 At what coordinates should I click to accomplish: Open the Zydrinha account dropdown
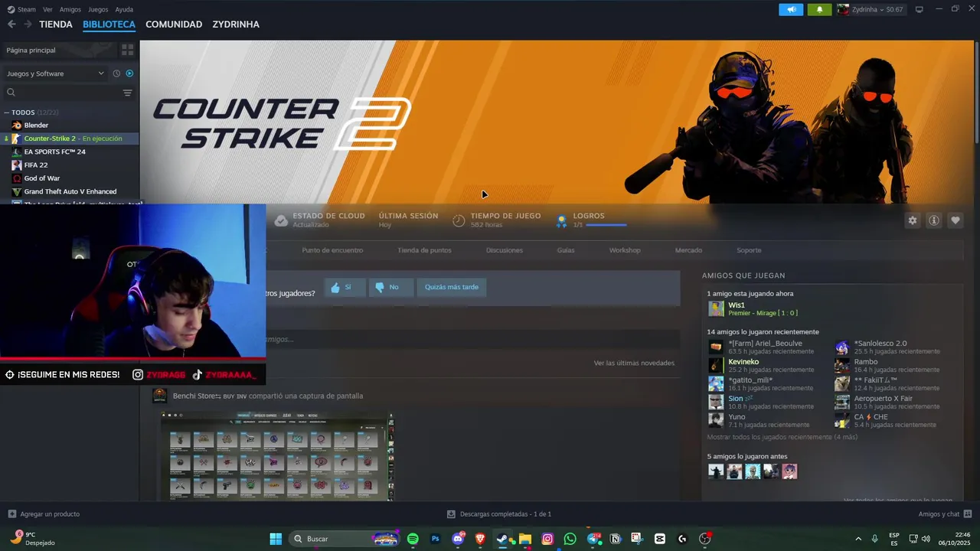[871, 9]
